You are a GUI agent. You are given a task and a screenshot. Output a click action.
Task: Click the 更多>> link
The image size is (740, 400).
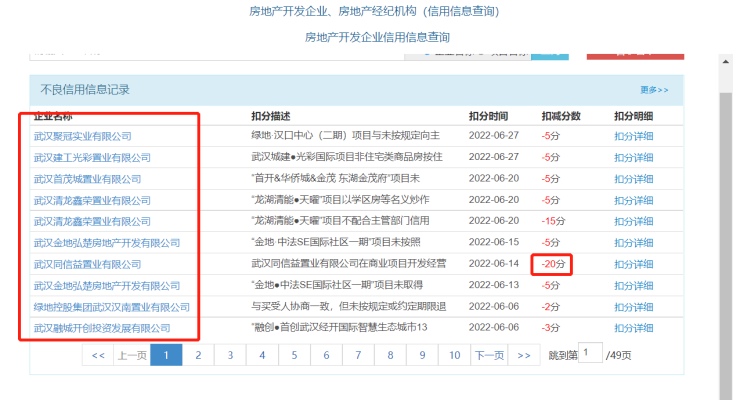tap(654, 90)
